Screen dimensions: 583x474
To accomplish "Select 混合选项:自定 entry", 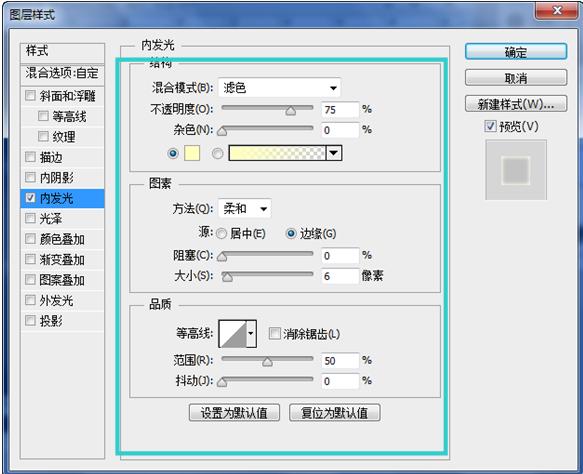I will click(x=62, y=74).
